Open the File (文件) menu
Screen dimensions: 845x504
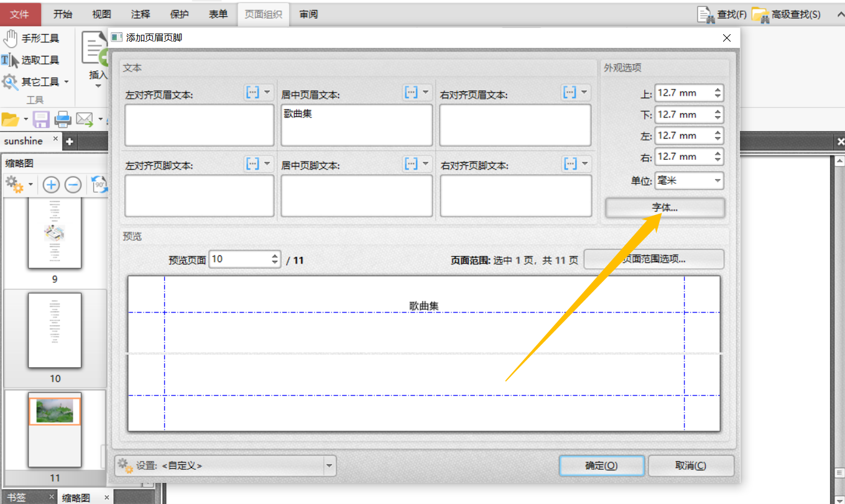21,14
